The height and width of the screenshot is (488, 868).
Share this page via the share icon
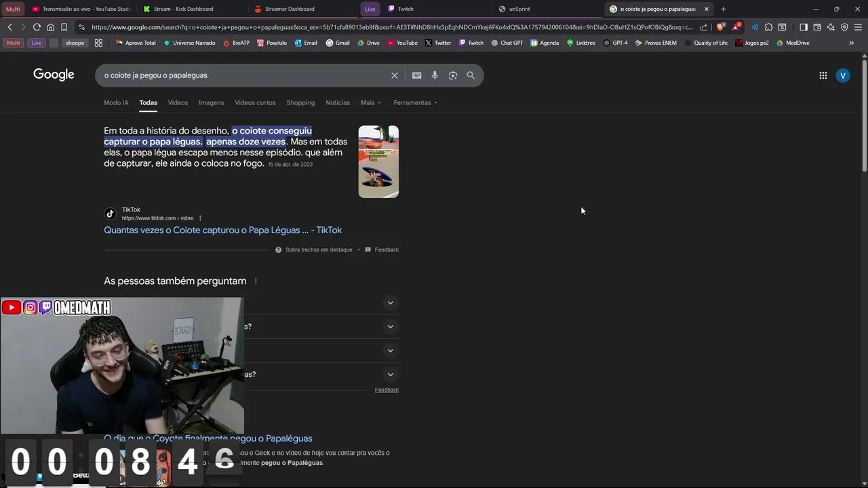coord(704,27)
